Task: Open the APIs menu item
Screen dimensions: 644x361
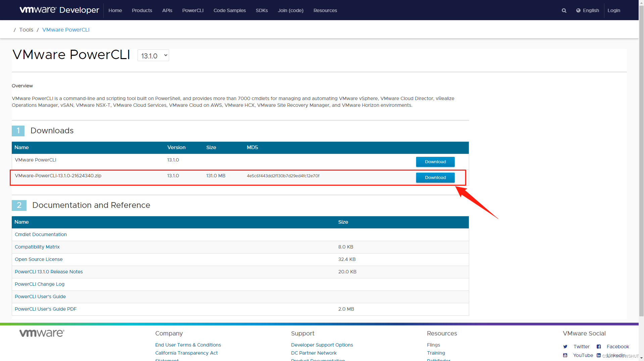Action: 167,10
